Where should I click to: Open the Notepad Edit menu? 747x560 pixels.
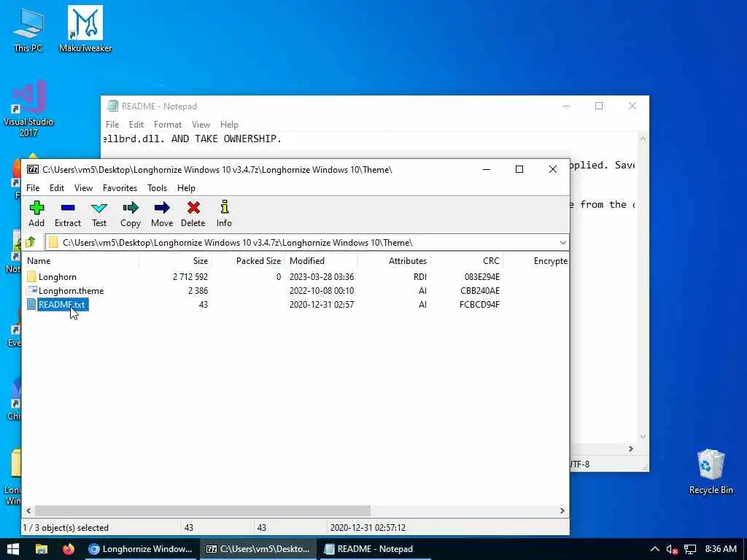[136, 125]
